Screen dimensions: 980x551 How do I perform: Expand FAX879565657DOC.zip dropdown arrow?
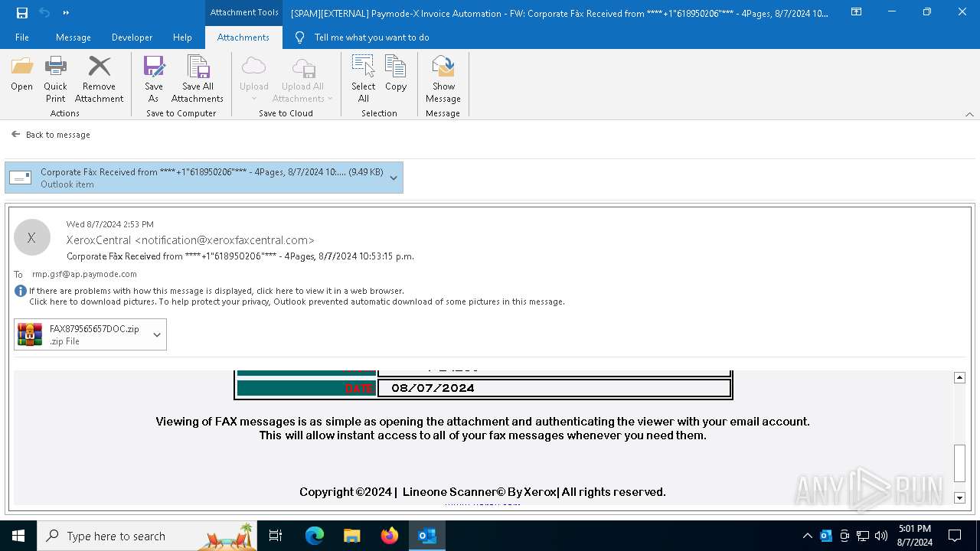(157, 334)
